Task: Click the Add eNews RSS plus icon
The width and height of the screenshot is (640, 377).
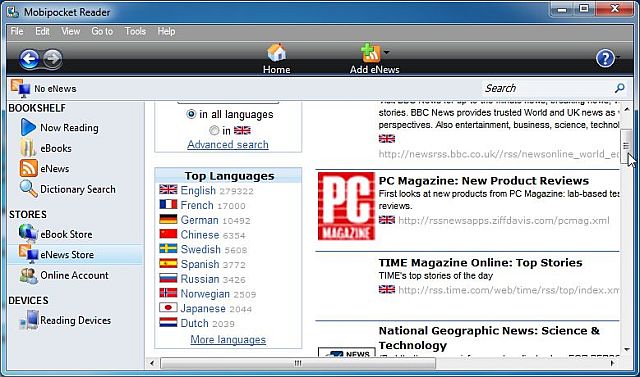Action: (371, 53)
